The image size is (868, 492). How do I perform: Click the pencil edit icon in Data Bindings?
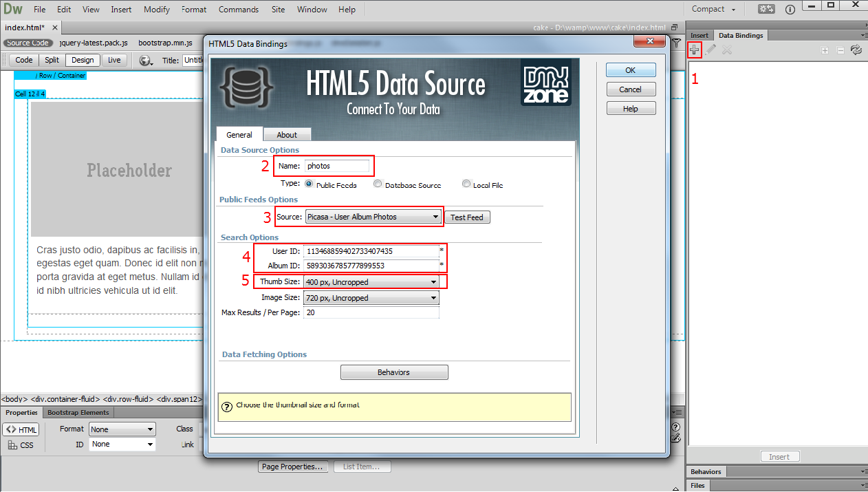coord(710,50)
